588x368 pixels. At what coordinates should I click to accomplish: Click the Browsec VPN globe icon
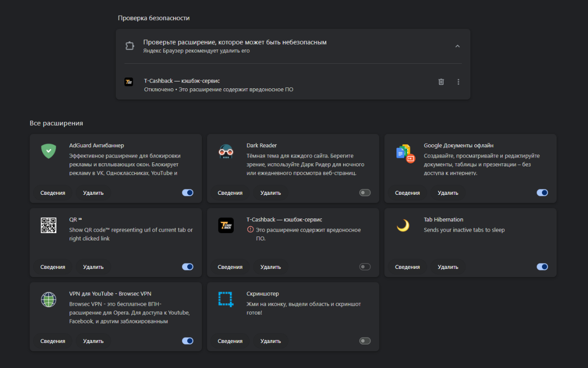coord(48,299)
